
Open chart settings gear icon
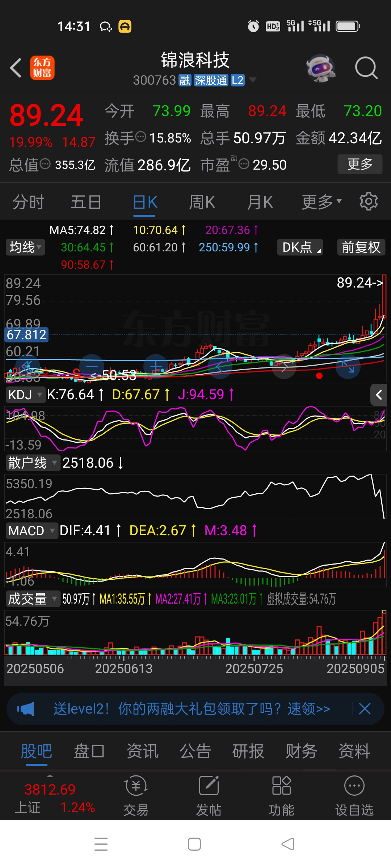pos(369,201)
